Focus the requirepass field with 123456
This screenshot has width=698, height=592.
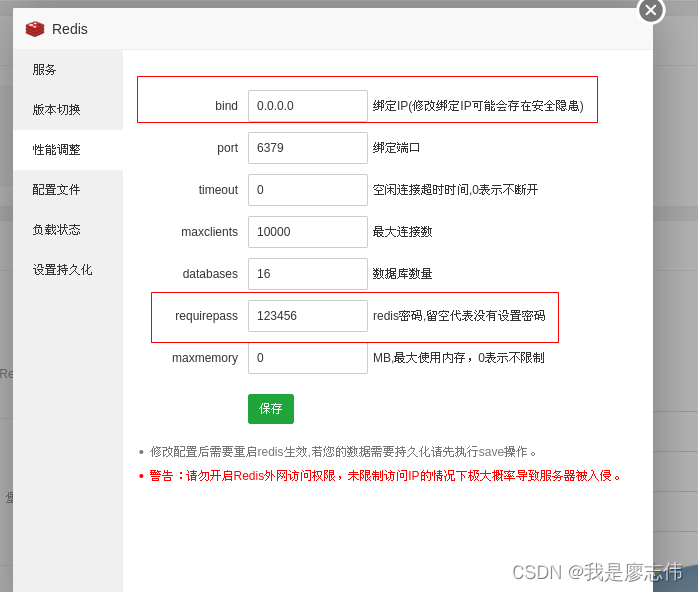click(308, 316)
